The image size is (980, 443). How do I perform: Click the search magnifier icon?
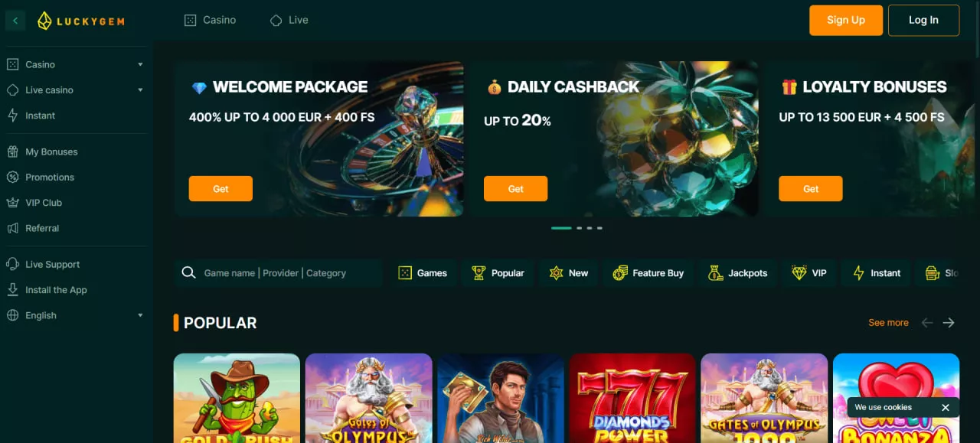189,273
